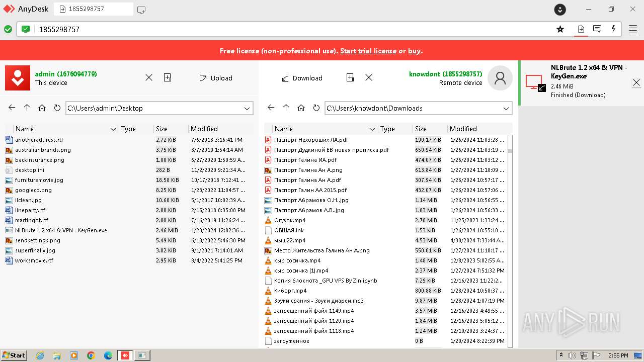
Task: Refresh the local Desktop listing
Action: (57, 108)
